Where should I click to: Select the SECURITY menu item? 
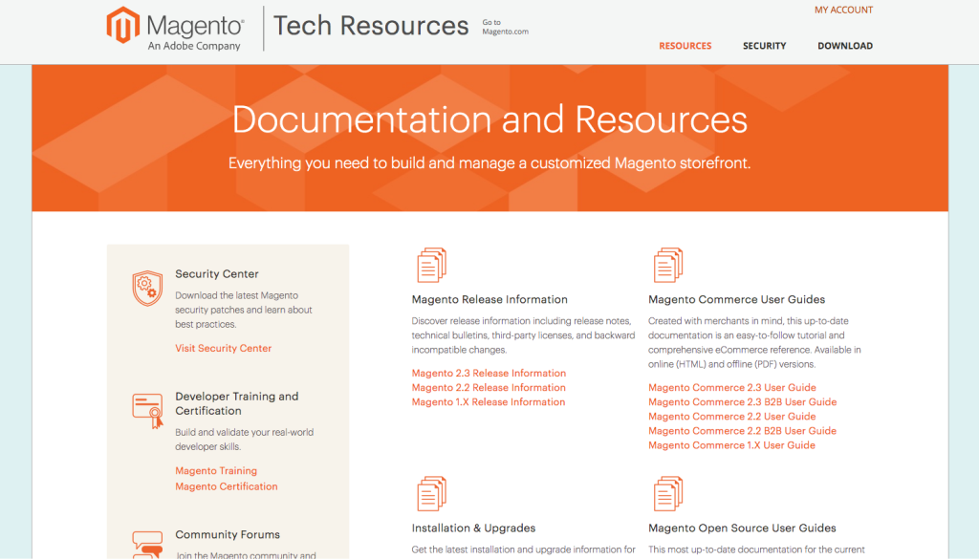[764, 46]
